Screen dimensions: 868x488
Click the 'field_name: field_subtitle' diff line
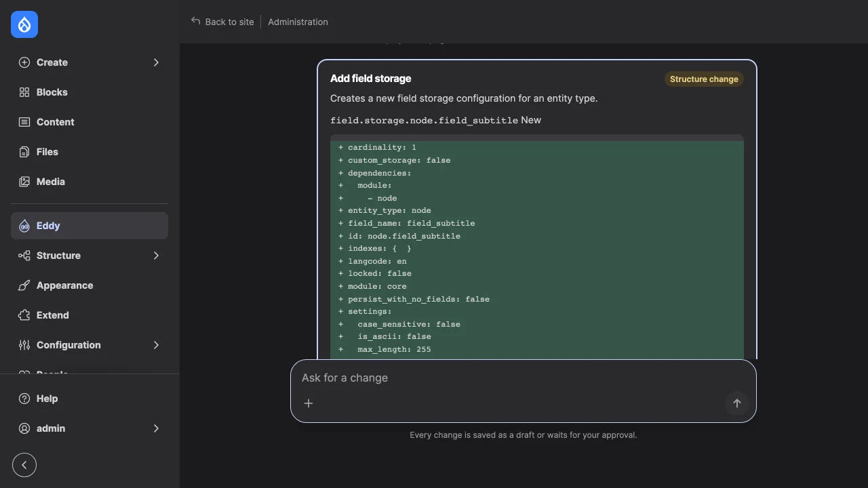coord(412,223)
